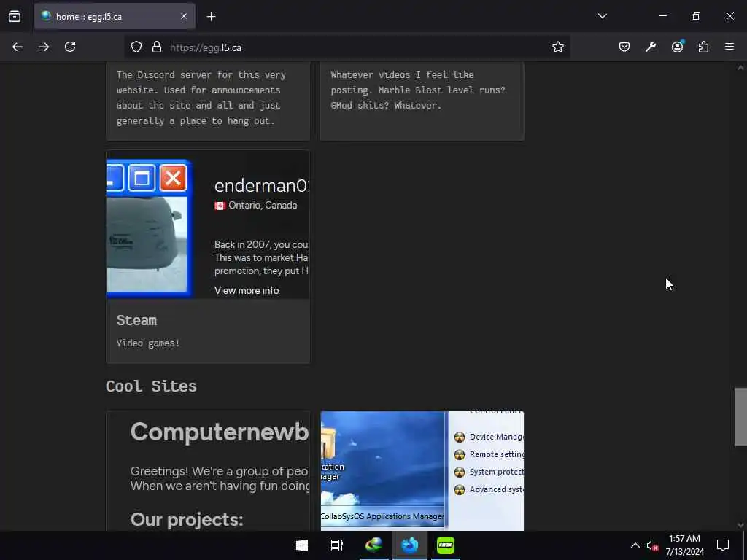View site security padlock info
The width and height of the screenshot is (747, 560).
tap(157, 47)
